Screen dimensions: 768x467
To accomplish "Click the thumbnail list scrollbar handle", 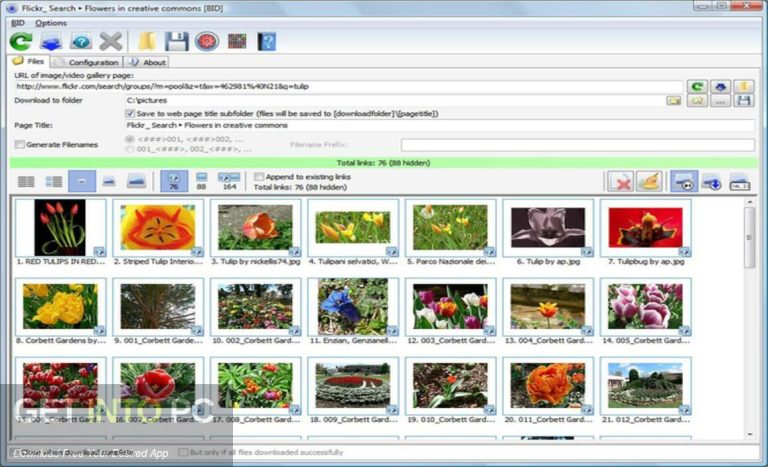I will point(749,237).
